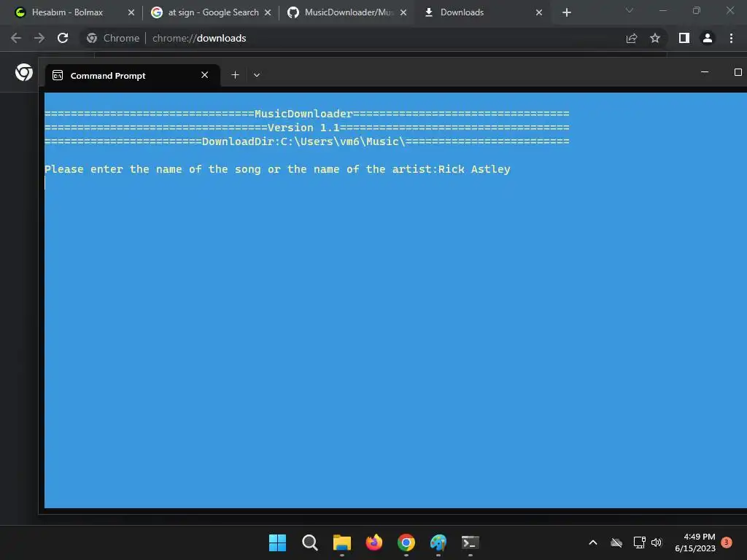Open a new Chrome tab

[x=566, y=12]
